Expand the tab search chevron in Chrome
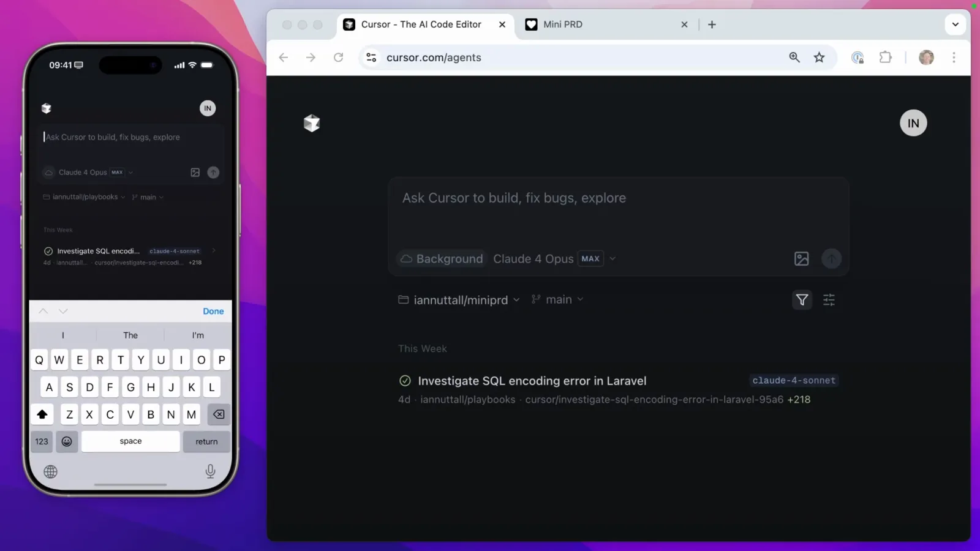 [x=955, y=24]
